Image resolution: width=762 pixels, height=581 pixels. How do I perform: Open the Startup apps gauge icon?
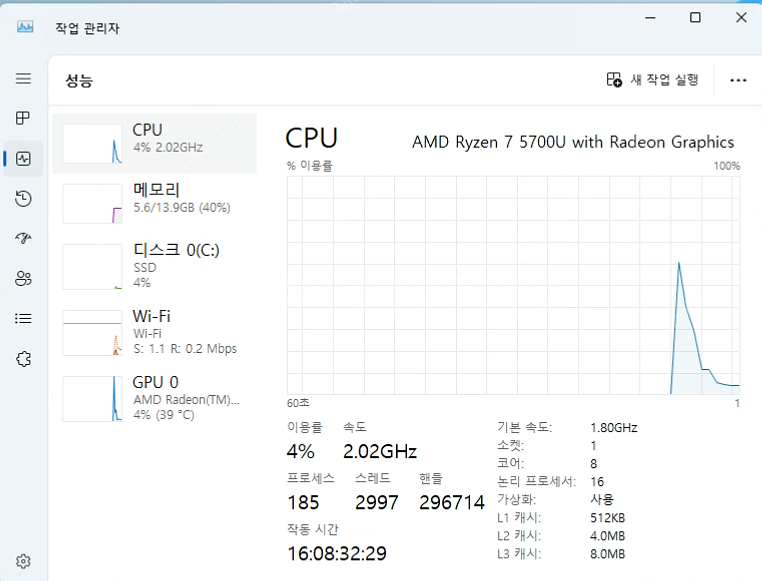(x=23, y=238)
